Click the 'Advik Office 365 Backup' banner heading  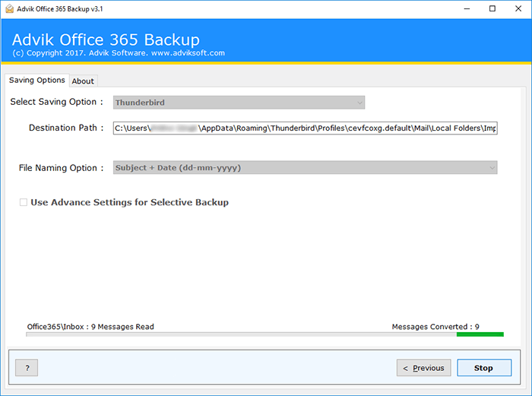tap(106, 40)
